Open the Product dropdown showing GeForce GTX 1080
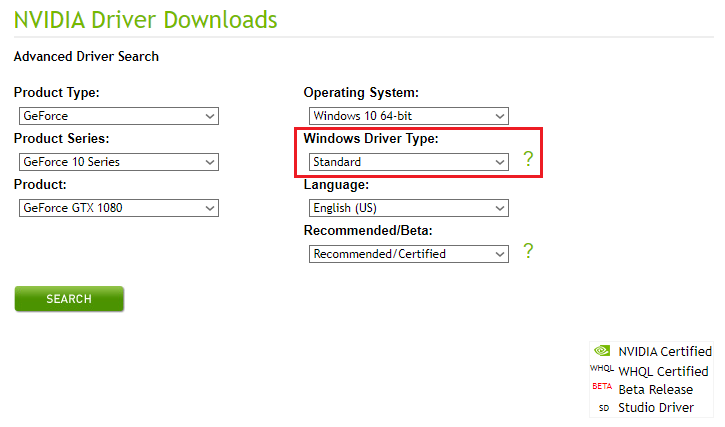Screen dimensions: 725x427 tap(118, 208)
